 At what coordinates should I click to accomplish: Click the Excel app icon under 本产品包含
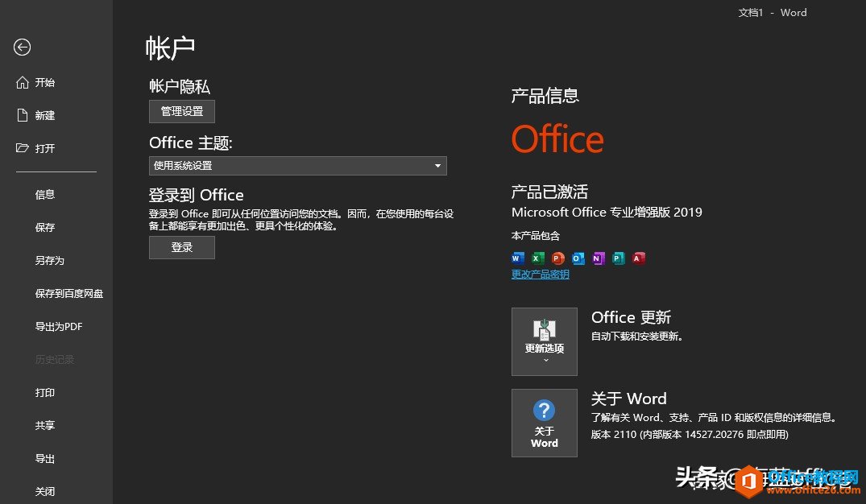[537, 258]
